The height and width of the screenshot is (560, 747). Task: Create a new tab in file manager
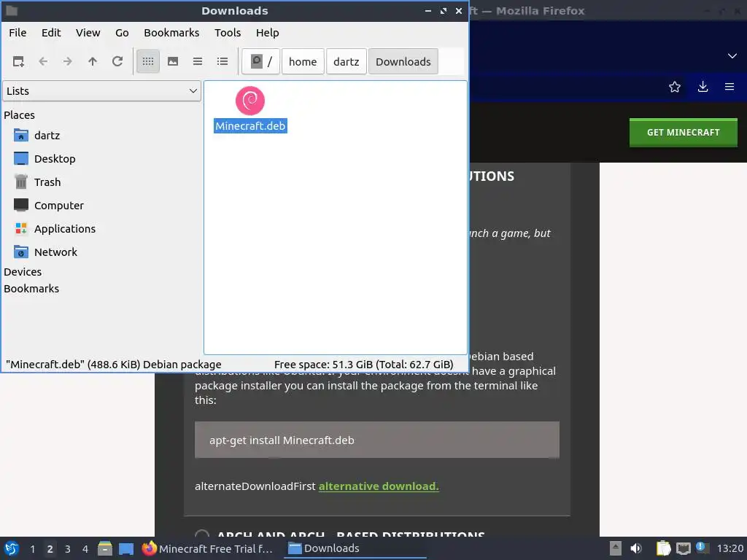[18, 61]
